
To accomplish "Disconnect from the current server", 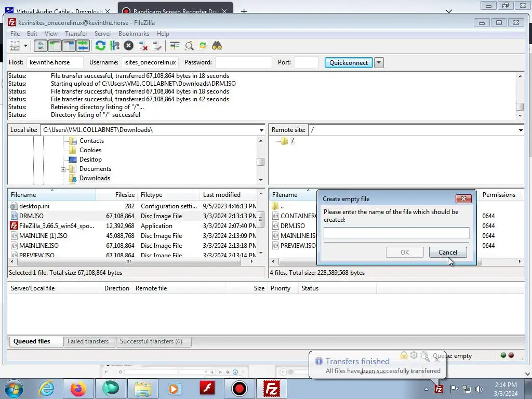I will (x=143, y=46).
